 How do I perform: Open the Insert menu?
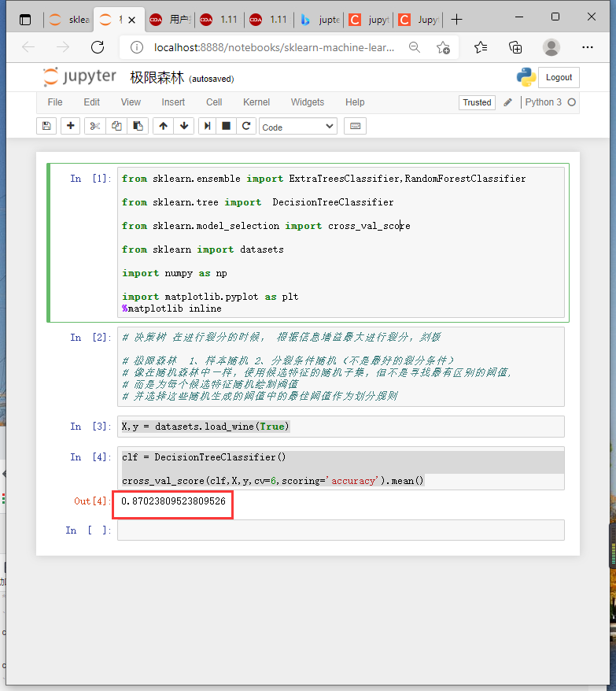tap(173, 102)
